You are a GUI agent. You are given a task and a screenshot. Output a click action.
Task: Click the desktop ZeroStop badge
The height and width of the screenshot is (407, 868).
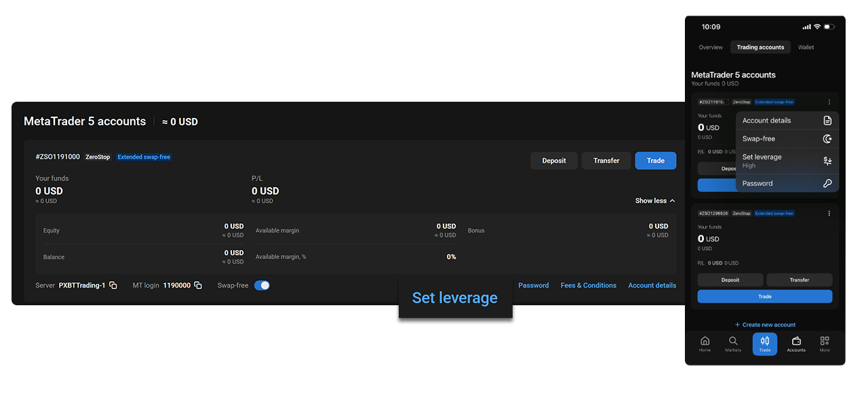pos(98,157)
